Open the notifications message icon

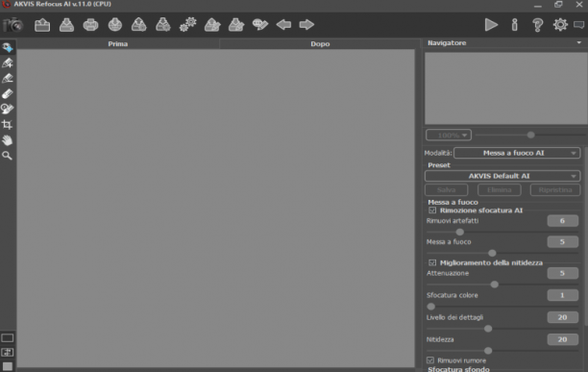[579, 25]
